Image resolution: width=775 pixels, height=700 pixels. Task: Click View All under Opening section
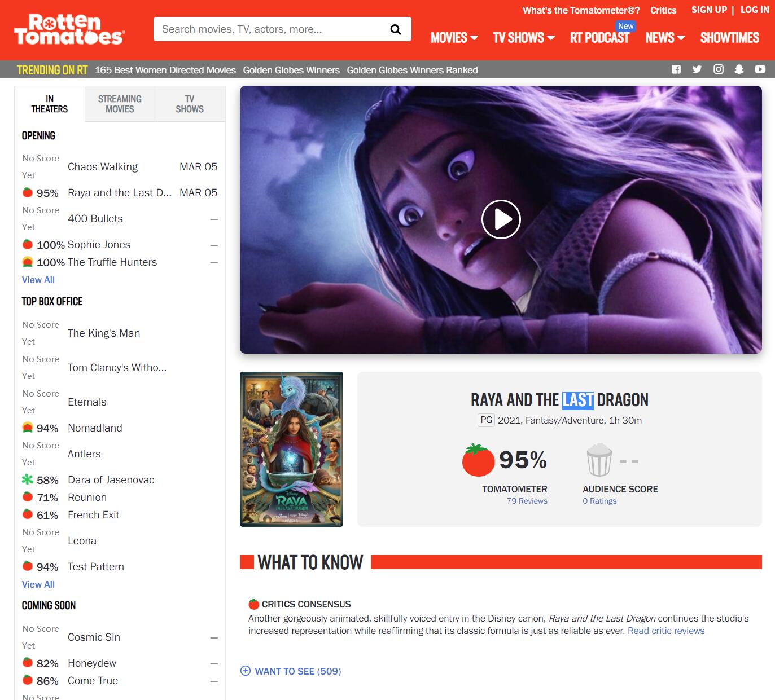click(x=38, y=280)
